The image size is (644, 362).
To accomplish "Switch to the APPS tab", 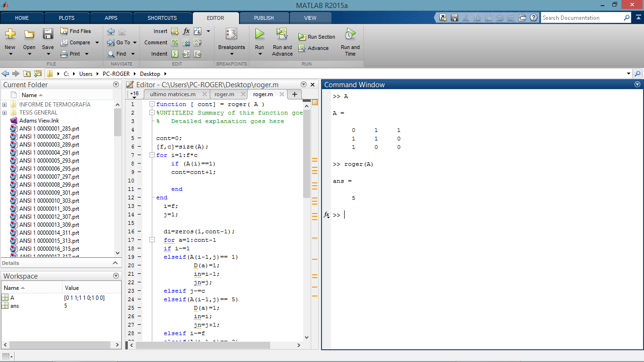I will tap(111, 18).
